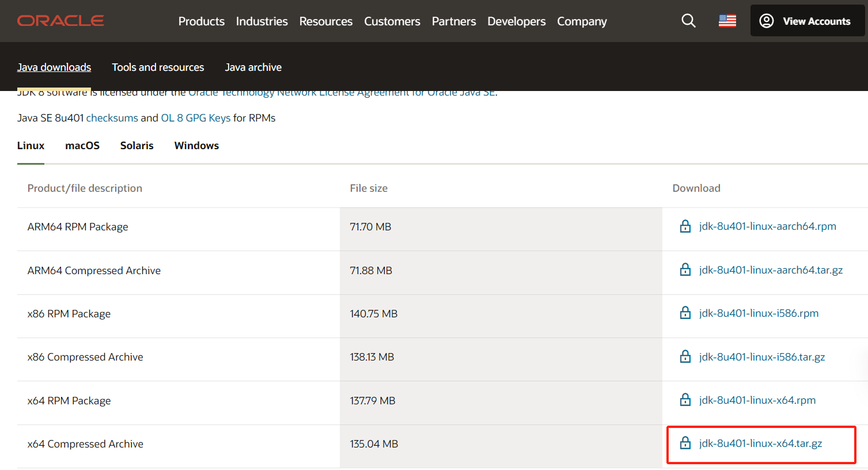The image size is (868, 470).
Task: Download jdk-8u401-linux-i586.tar.gz file link
Action: 761,357
